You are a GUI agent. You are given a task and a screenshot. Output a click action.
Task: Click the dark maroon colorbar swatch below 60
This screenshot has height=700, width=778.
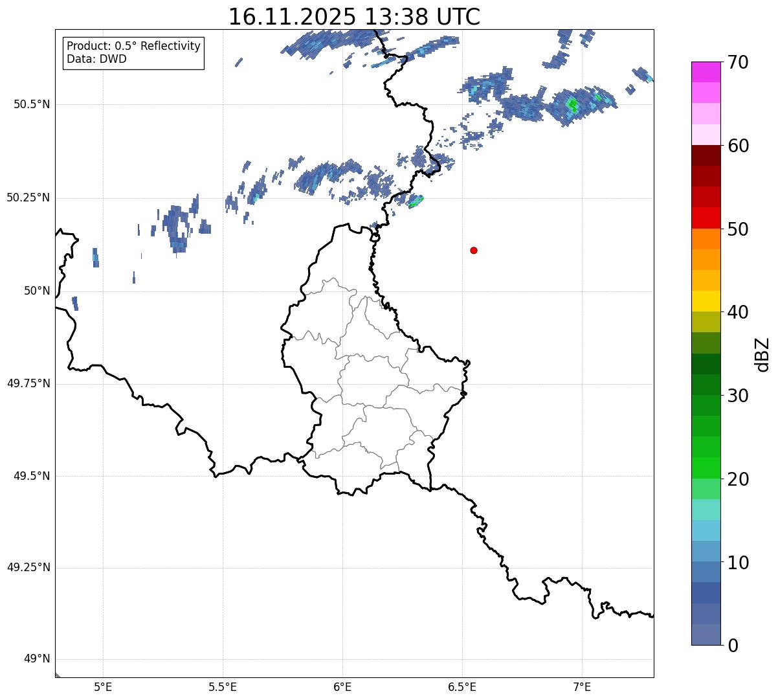[706, 155]
